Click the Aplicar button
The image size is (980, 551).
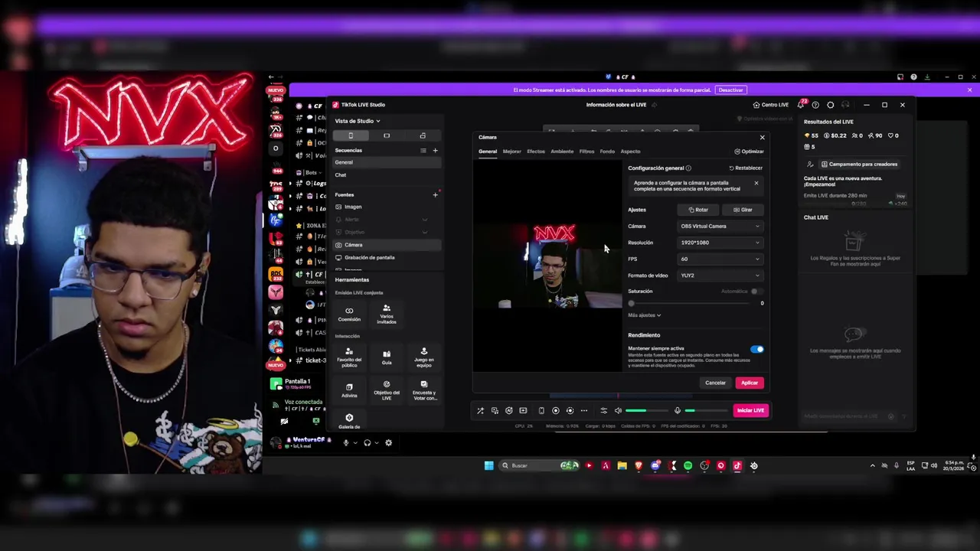pyautogui.click(x=750, y=383)
